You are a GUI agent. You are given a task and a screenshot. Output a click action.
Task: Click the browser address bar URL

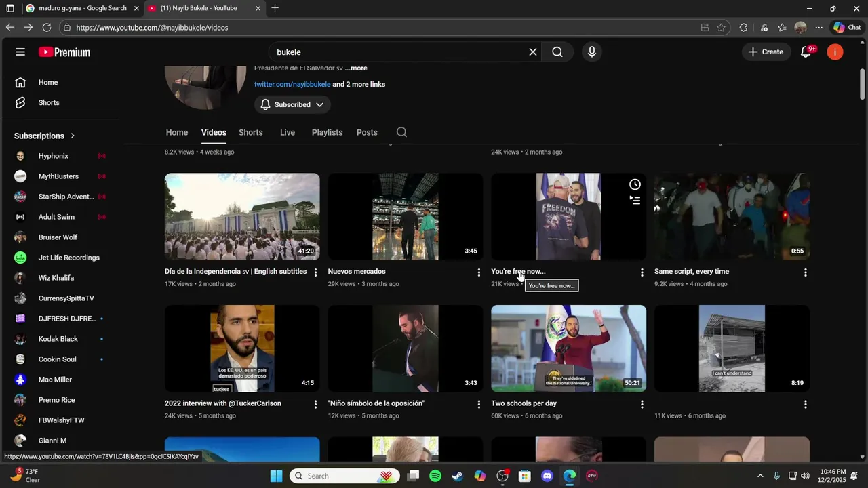(x=152, y=28)
